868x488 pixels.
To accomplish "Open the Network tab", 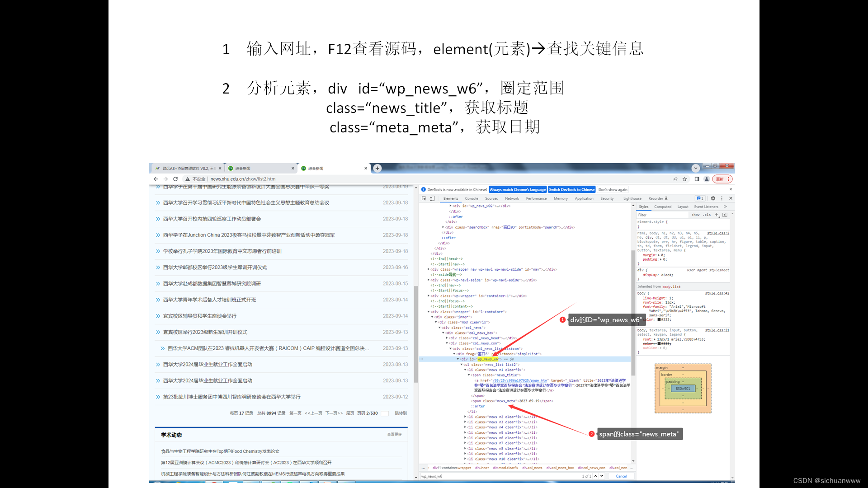I will (512, 198).
